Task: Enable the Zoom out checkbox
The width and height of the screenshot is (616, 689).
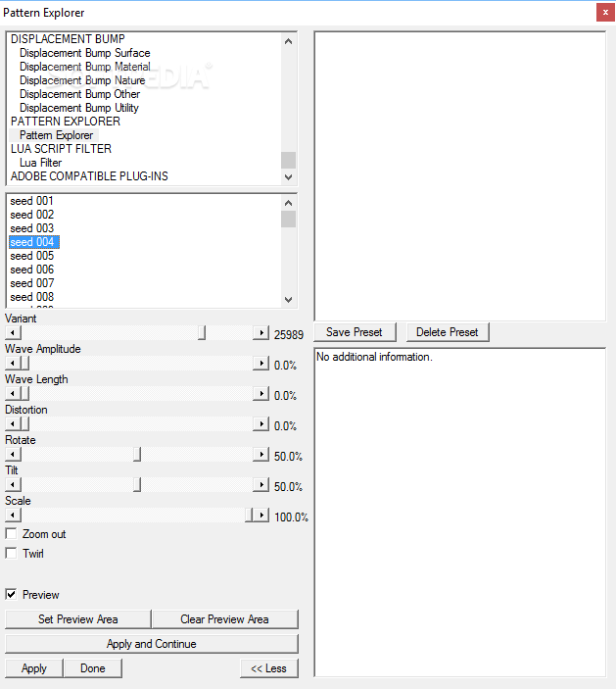Action: coord(11,533)
